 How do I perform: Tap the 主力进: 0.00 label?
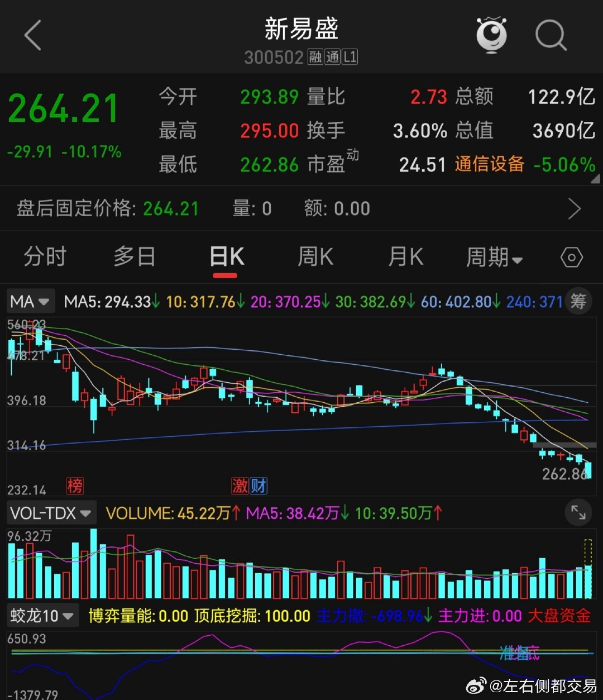(480, 616)
